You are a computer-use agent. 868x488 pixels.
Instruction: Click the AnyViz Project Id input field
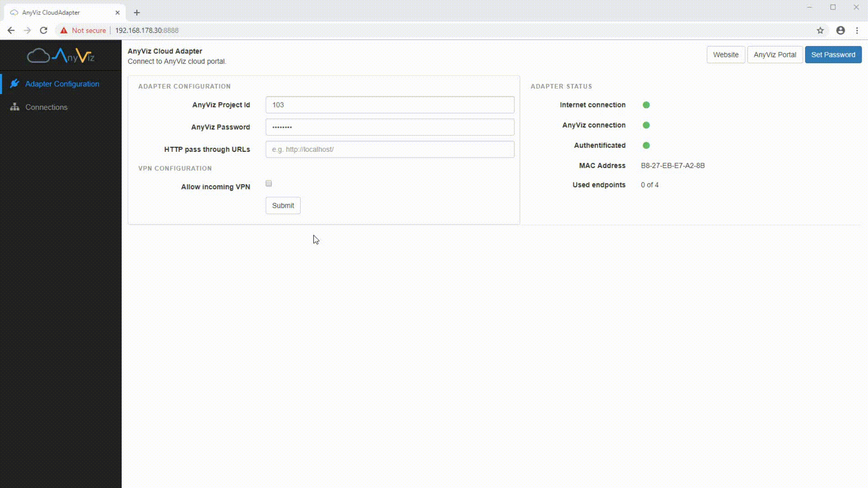coord(390,104)
